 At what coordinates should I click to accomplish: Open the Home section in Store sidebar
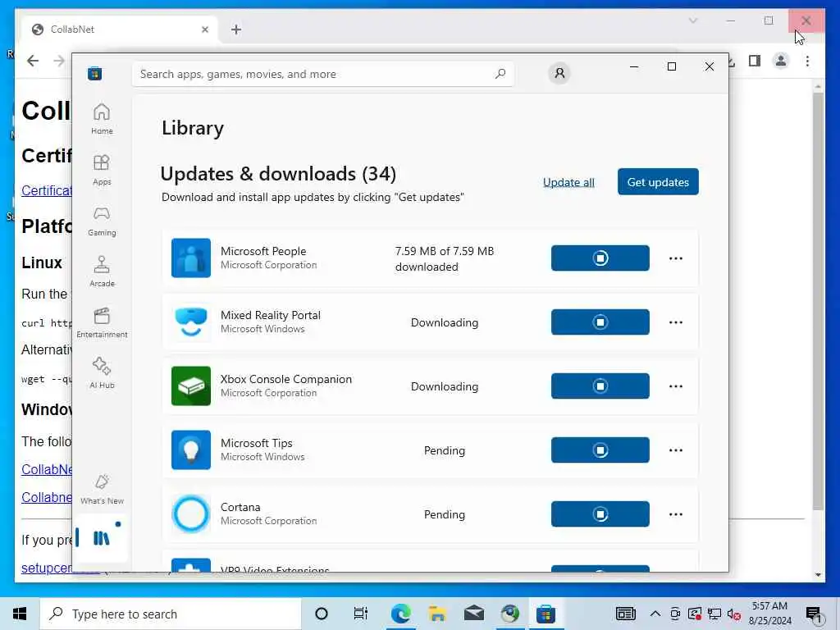pyautogui.click(x=101, y=119)
